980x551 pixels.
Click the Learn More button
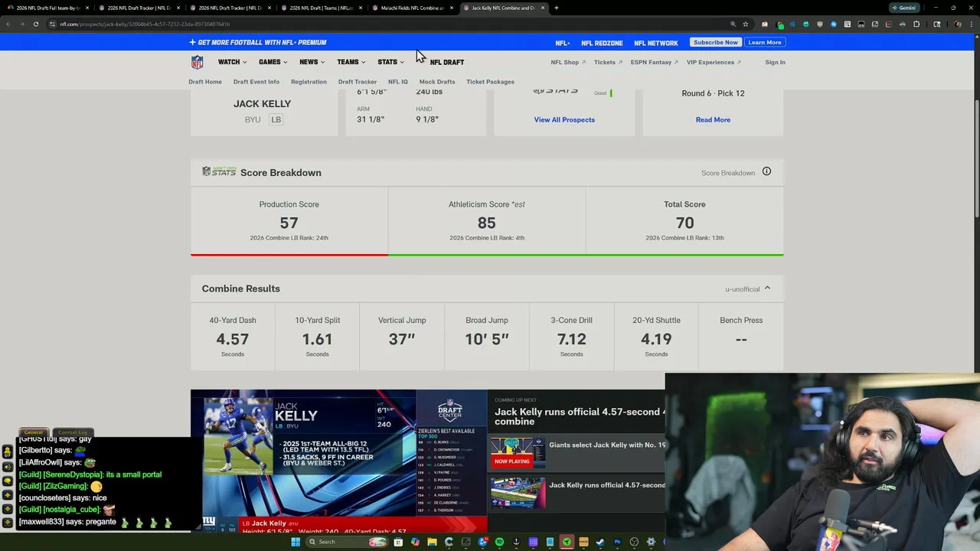(764, 42)
